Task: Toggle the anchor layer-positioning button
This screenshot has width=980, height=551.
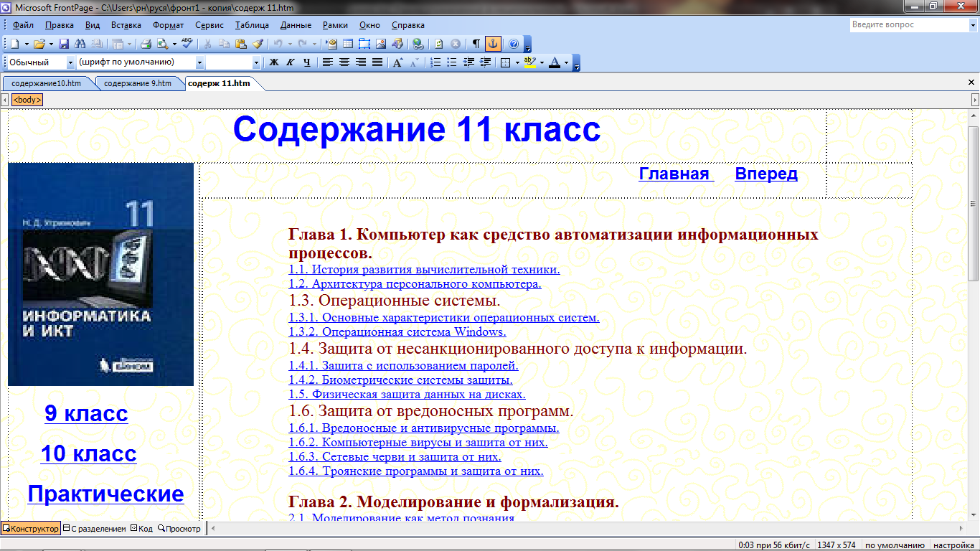Action: (493, 44)
